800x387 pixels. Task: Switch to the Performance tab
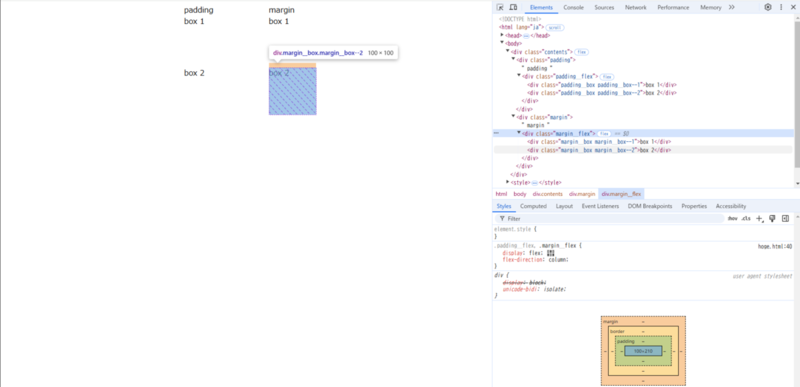pos(673,7)
